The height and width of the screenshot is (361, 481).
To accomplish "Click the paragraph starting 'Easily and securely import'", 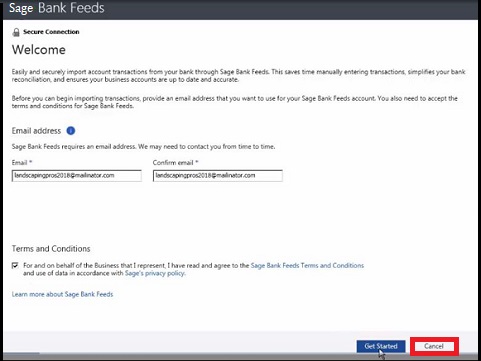I will [239, 76].
